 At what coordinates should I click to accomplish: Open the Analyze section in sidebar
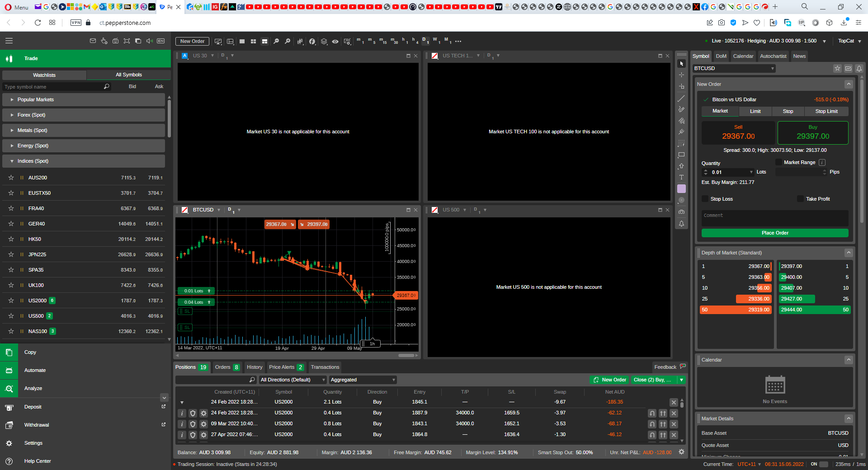point(33,388)
